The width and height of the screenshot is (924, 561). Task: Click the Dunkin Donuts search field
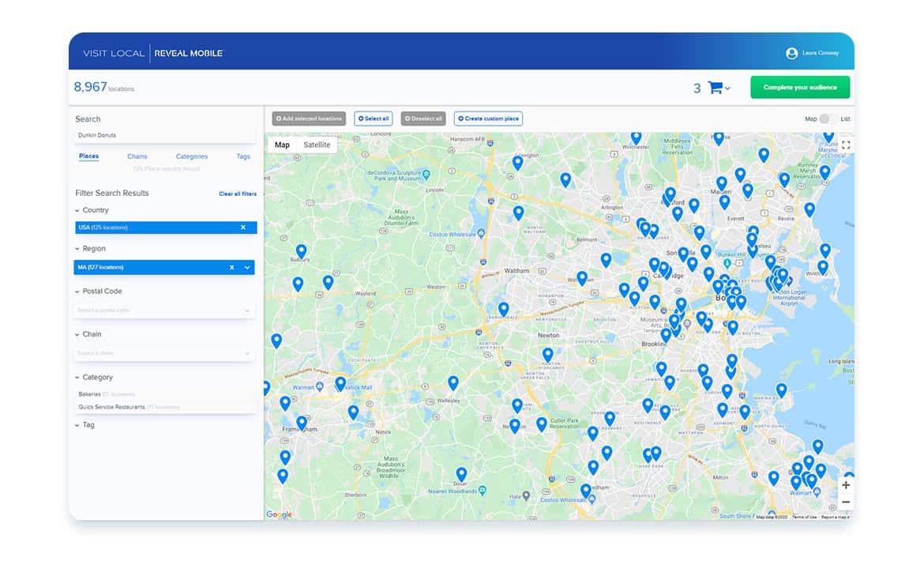(x=164, y=136)
